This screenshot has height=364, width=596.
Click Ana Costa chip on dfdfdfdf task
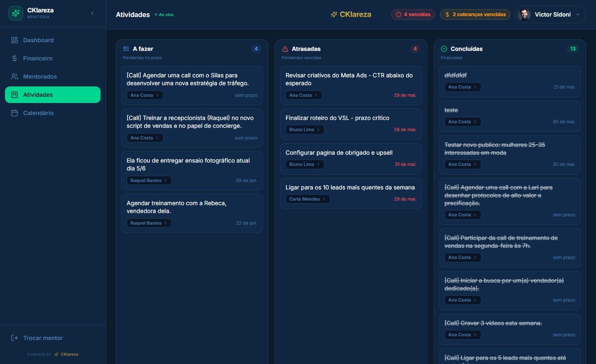click(x=462, y=87)
